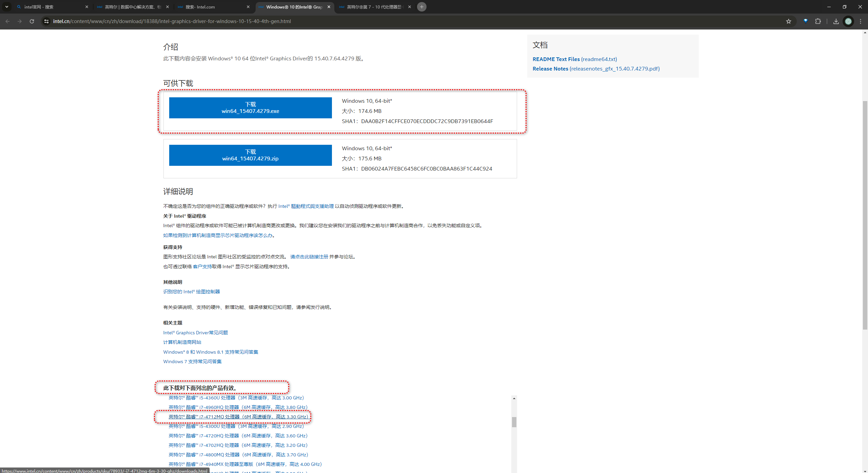View site information icon in address bar
This screenshot has height=473, width=868.
tap(46, 21)
